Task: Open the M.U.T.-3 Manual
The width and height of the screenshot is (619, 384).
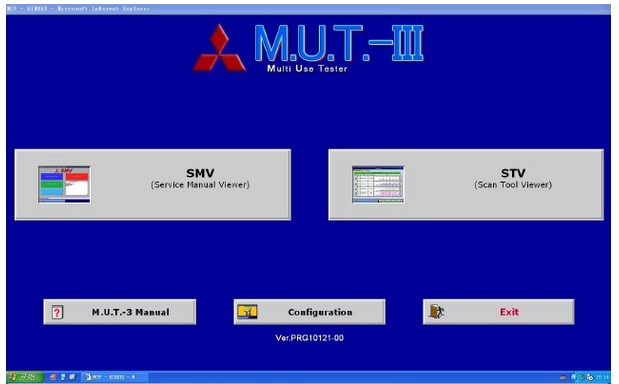Action: point(120,312)
